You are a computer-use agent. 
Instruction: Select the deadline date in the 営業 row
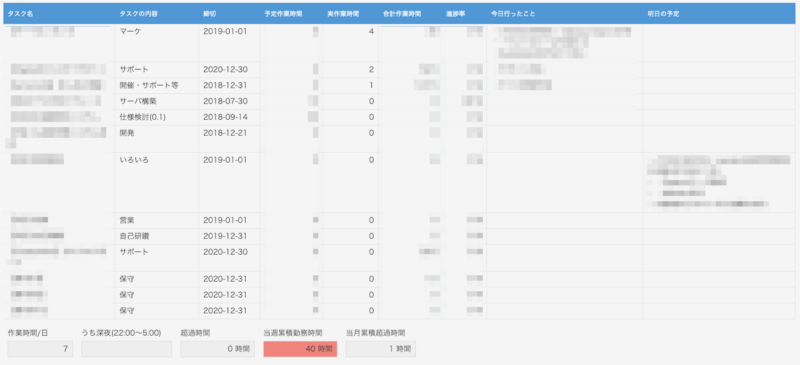pyautogui.click(x=225, y=220)
